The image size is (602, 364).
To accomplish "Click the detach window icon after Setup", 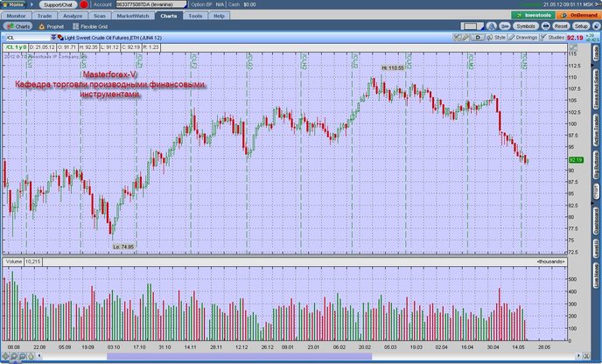I will pos(596,26).
